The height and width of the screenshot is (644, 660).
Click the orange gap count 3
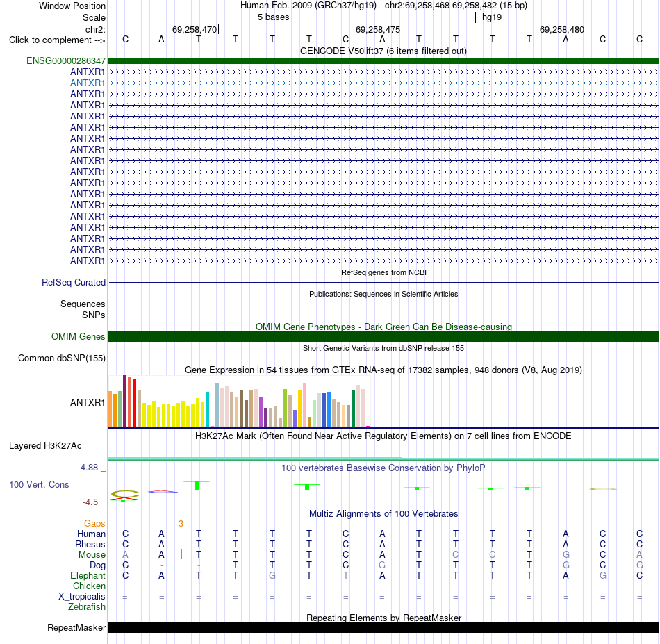(x=181, y=524)
